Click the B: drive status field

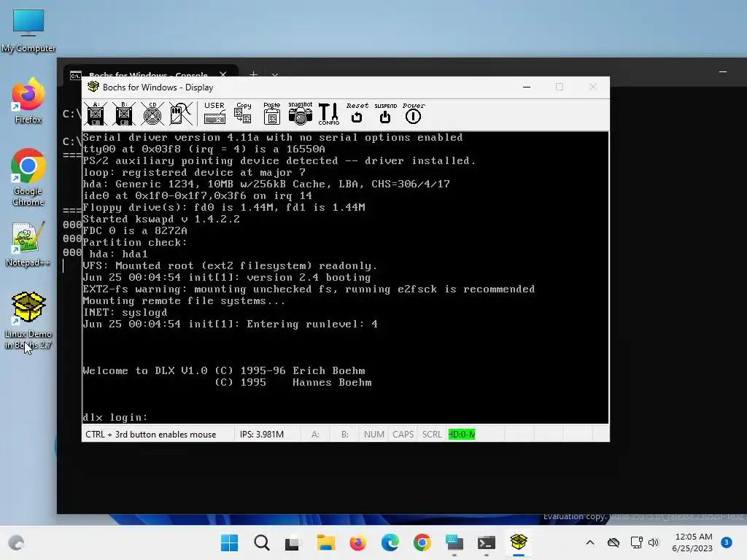tap(345, 435)
